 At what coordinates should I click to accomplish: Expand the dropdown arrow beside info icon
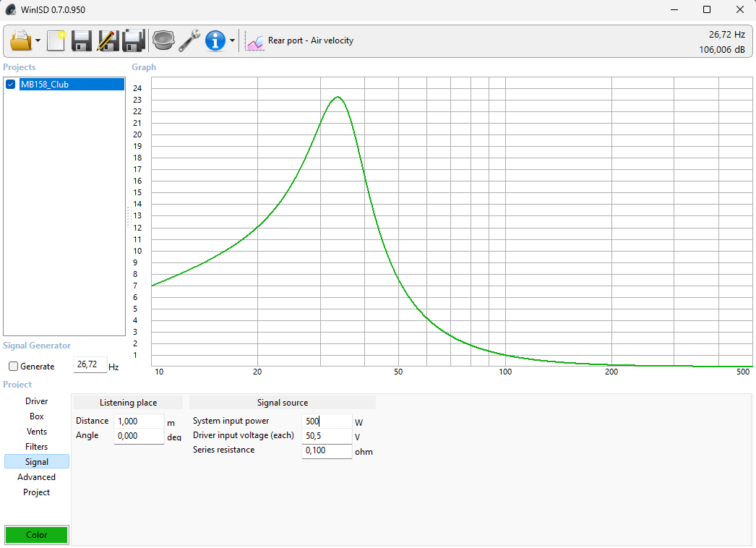[233, 40]
